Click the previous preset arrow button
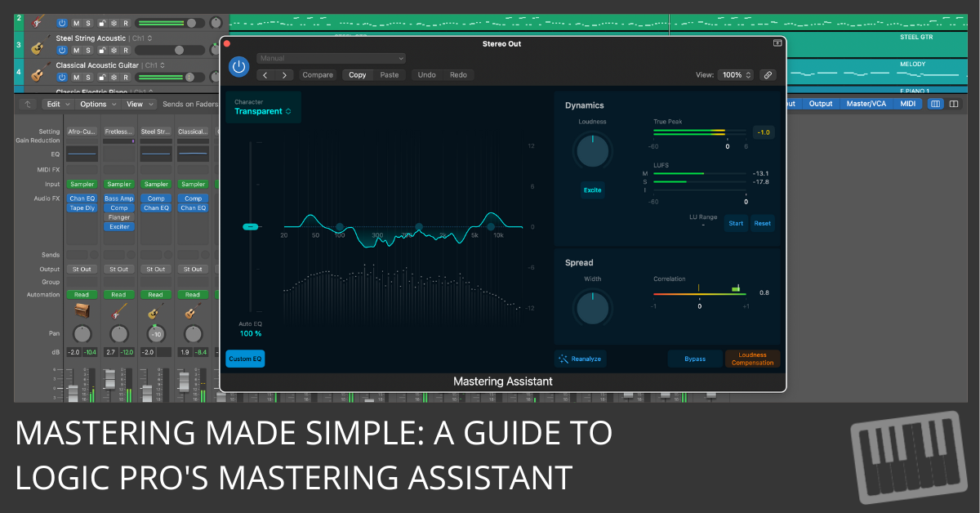Image resolution: width=980 pixels, height=513 pixels. pyautogui.click(x=265, y=75)
